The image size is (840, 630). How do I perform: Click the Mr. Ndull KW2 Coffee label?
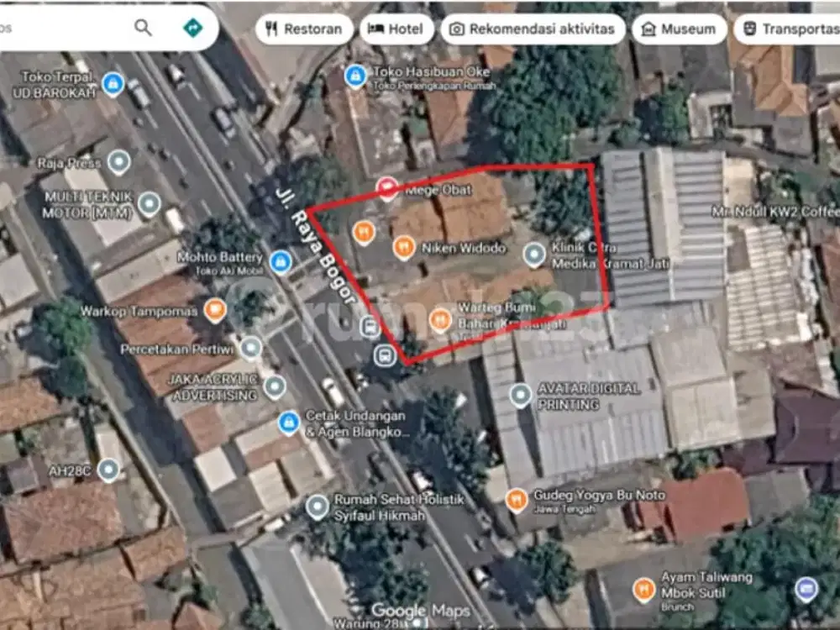[x=775, y=213]
